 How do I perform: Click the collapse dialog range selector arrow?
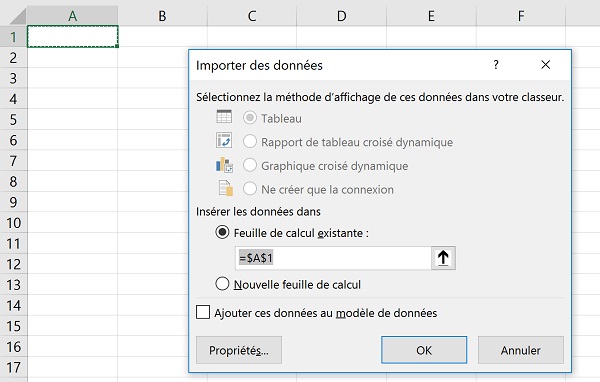click(443, 258)
